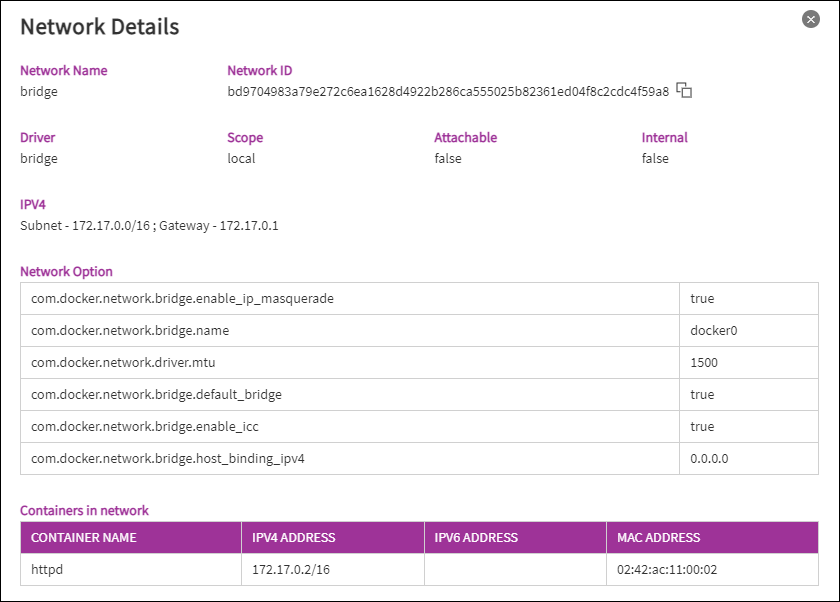Click the 0.0.0.0 host binding value
Viewport: 840px width, 602px height.
(709, 459)
